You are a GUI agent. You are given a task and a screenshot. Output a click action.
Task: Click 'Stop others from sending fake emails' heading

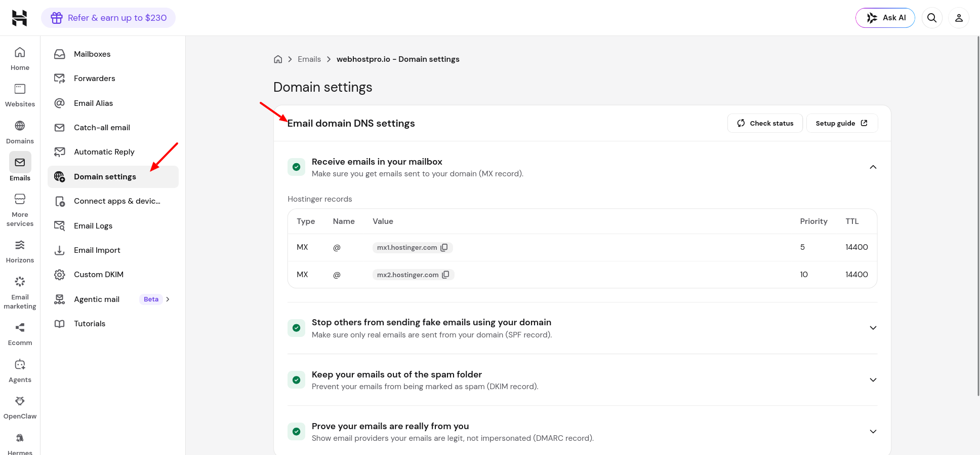[431, 322]
